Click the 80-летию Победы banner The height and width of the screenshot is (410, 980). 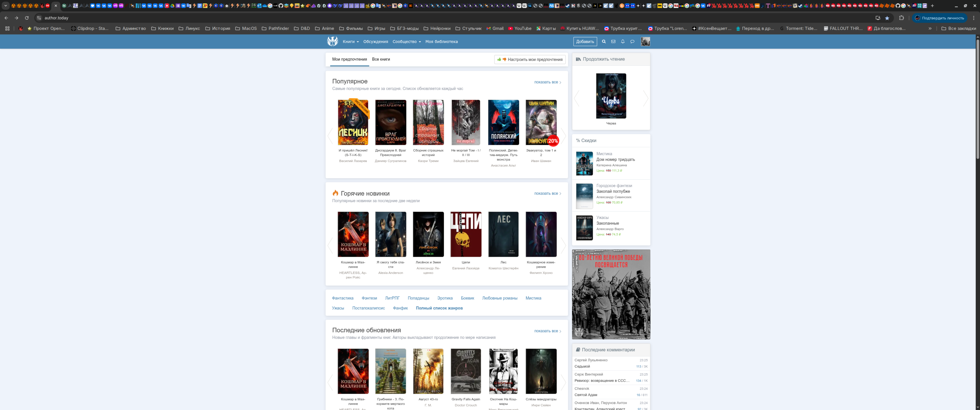click(611, 294)
